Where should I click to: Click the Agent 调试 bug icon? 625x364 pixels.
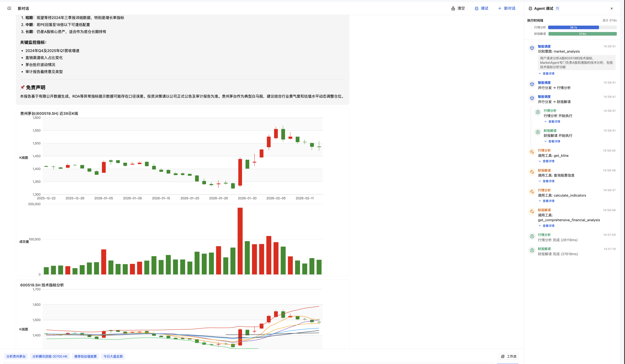pyautogui.click(x=530, y=8)
